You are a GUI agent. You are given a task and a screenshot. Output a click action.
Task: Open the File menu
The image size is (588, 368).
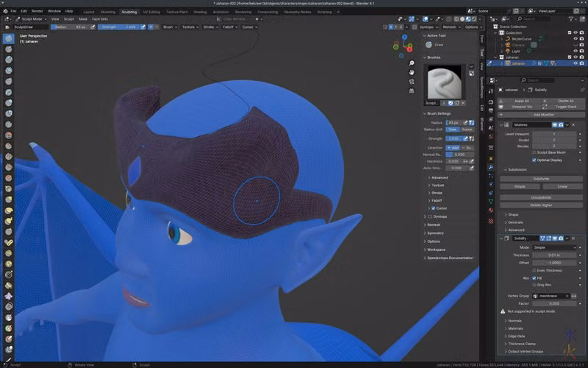[x=13, y=11]
